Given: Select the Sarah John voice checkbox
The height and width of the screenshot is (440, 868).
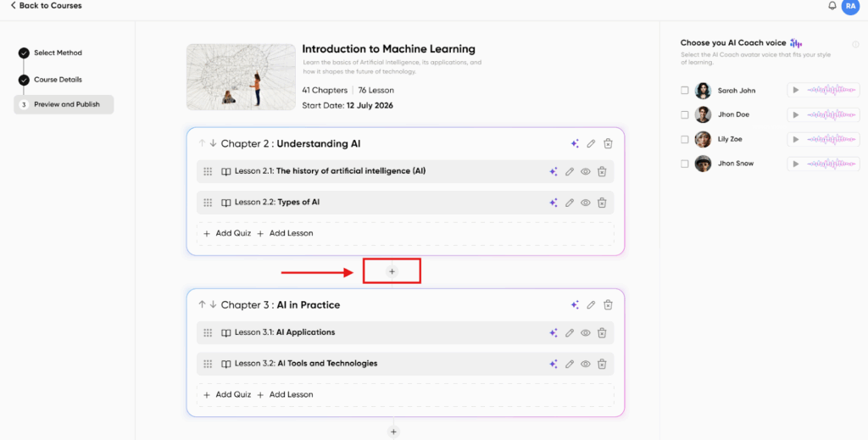Looking at the screenshot, I should coord(685,91).
